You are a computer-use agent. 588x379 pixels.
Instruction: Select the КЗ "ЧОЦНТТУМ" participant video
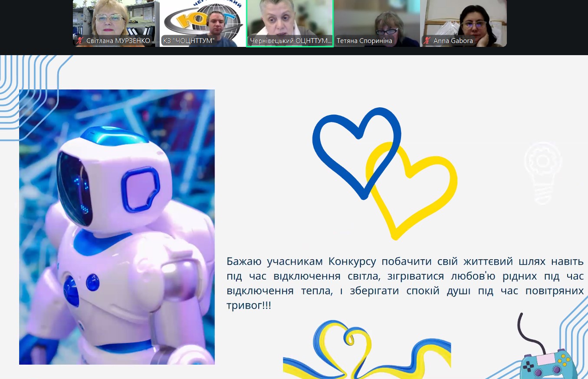(203, 20)
